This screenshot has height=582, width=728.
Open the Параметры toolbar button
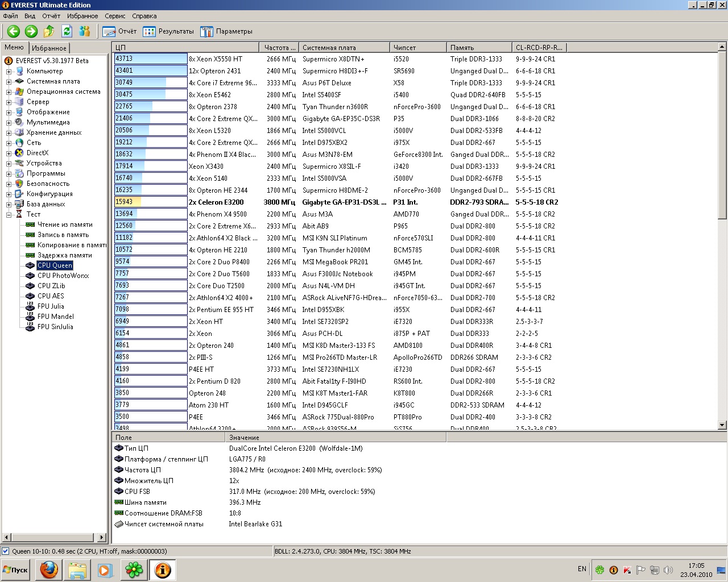(226, 31)
